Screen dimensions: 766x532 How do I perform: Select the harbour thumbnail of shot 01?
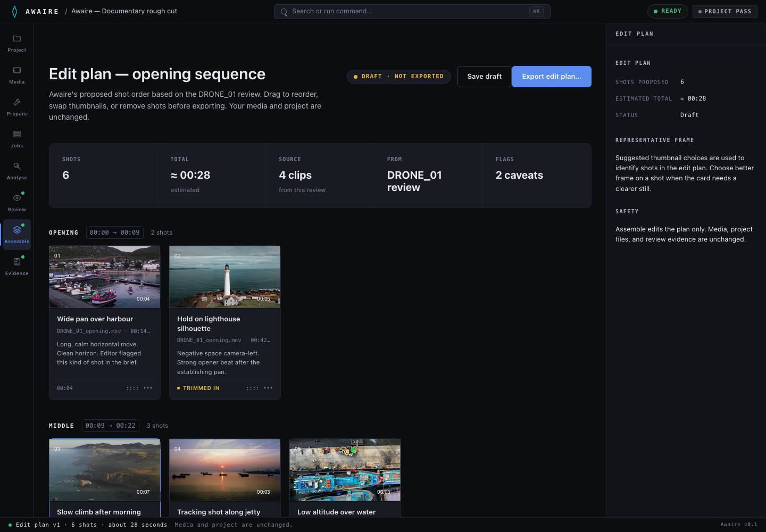pos(105,277)
